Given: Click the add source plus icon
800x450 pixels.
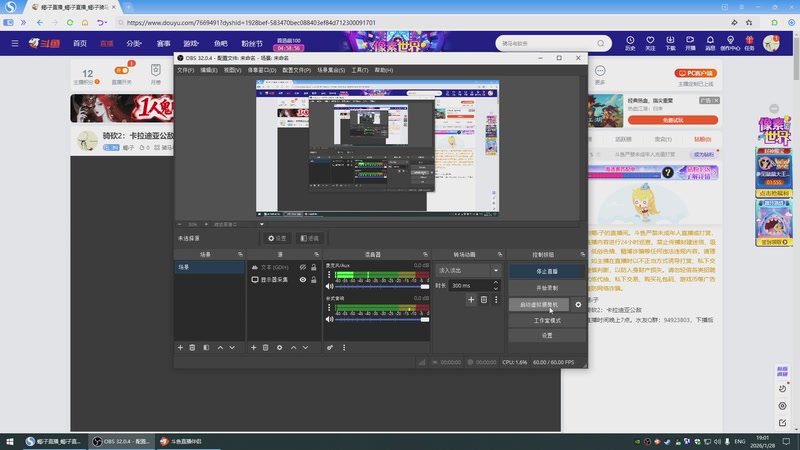Looking at the screenshot, I should [253, 347].
